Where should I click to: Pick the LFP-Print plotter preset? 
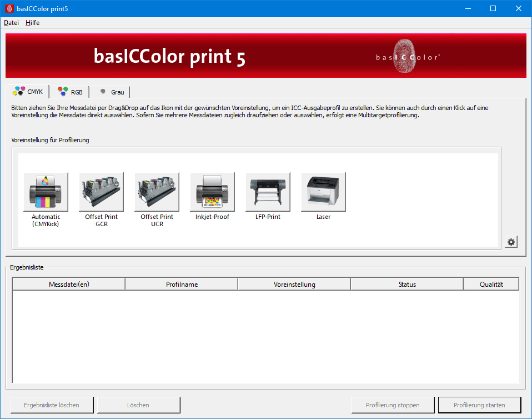coord(268,192)
